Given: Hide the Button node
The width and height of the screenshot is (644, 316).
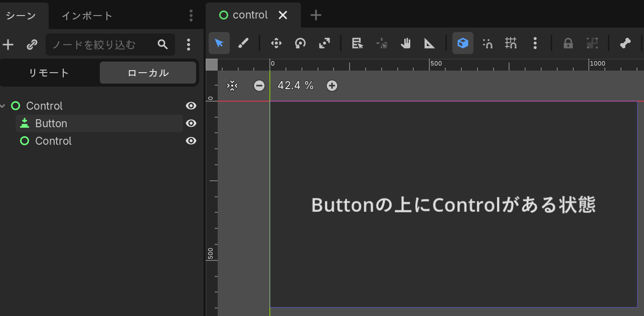Looking at the screenshot, I should 191,123.
